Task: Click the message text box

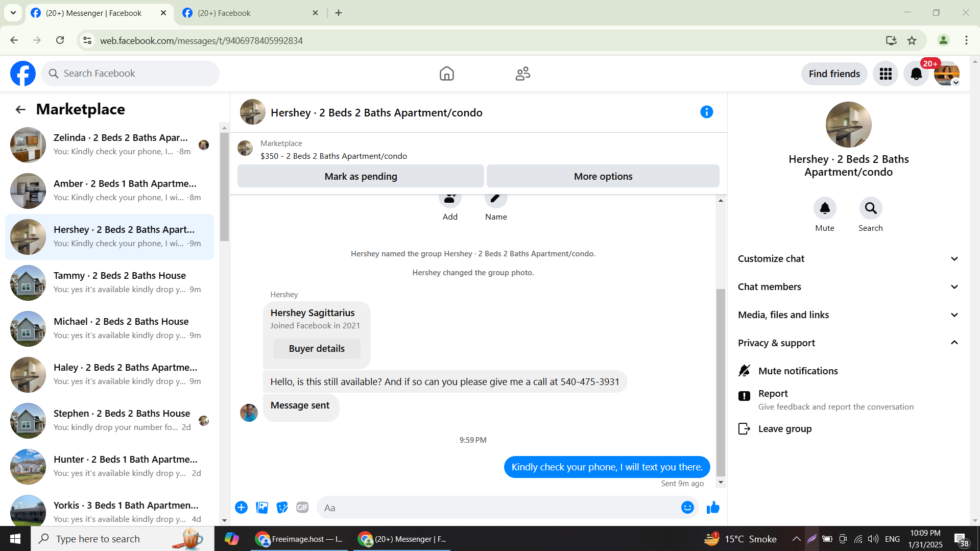Action: point(498,508)
